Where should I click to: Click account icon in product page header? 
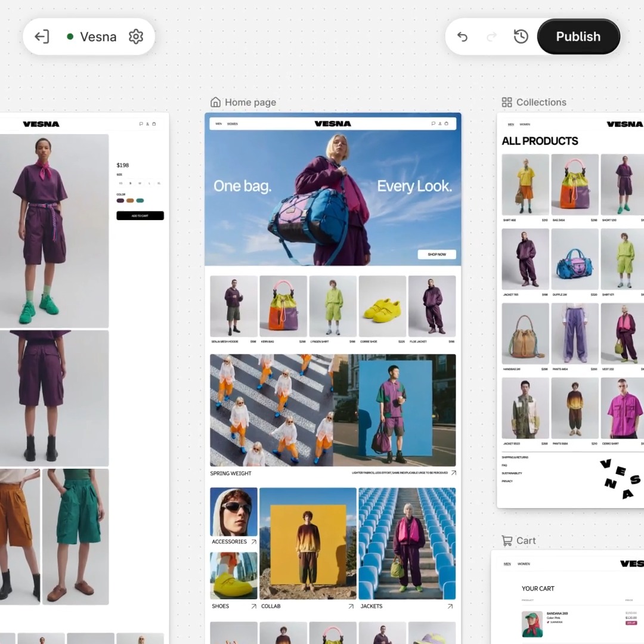147,123
